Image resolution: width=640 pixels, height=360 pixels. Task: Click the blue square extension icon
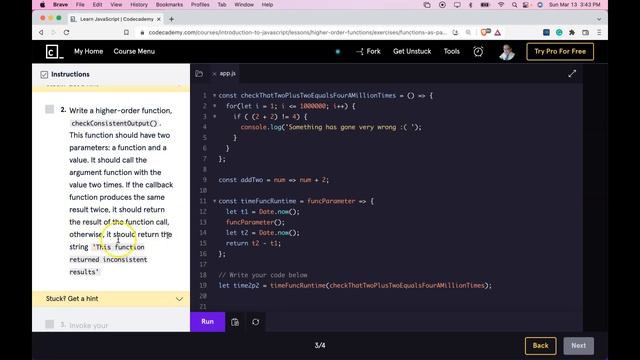pos(546,32)
